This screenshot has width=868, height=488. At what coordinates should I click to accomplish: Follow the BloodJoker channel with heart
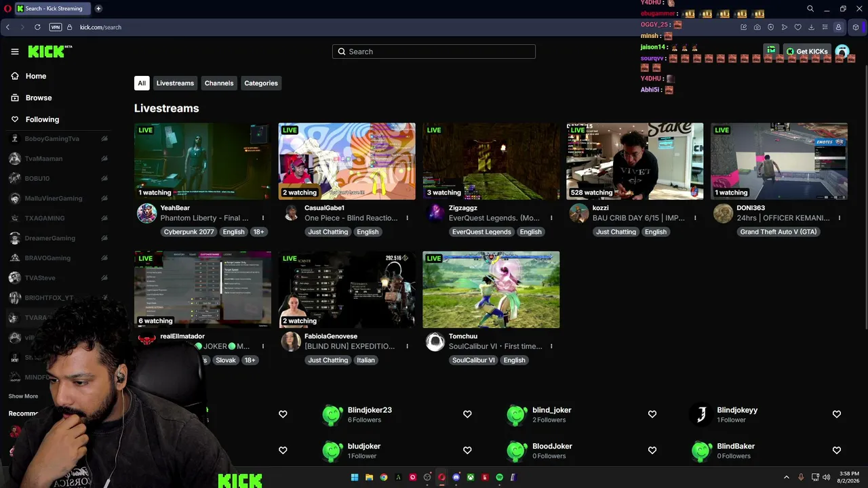(652, 450)
